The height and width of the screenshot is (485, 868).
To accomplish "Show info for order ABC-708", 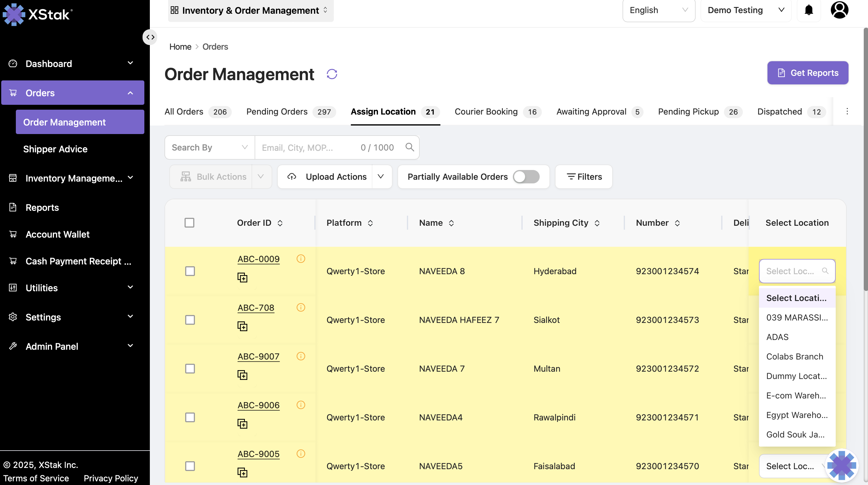I will click(x=301, y=308).
